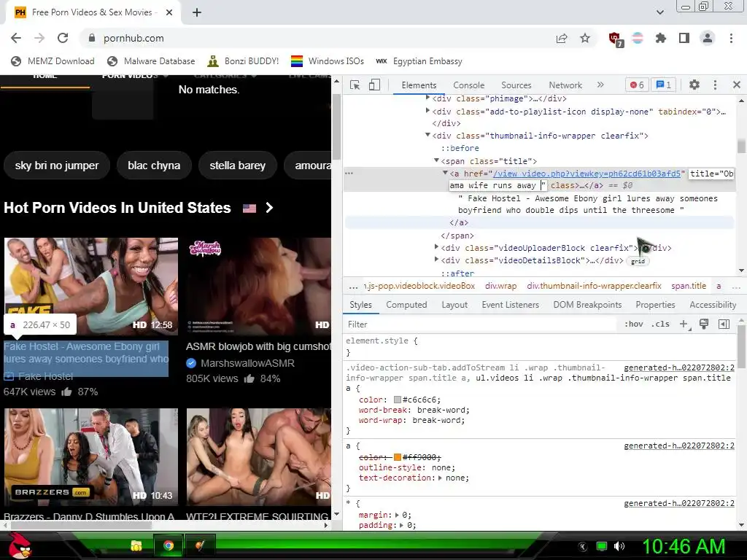747x560 pixels.
Task: Expand the div class="phimage" node
Action: pos(427,98)
